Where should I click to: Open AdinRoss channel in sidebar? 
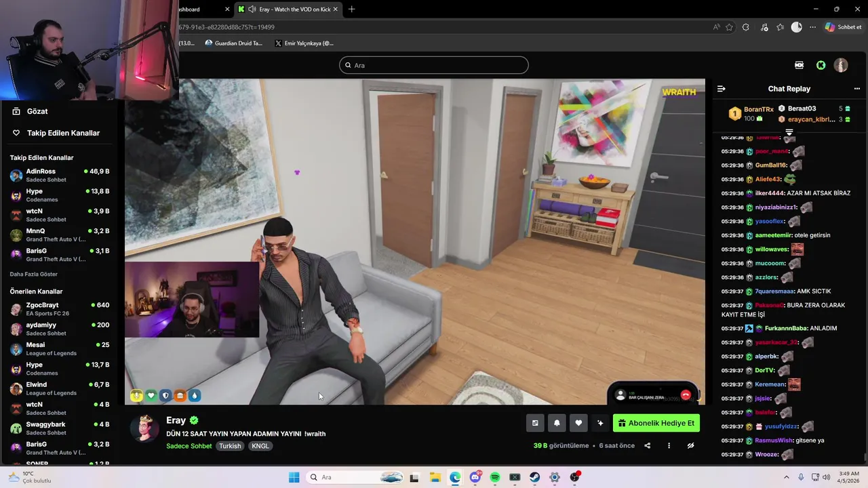coord(60,176)
